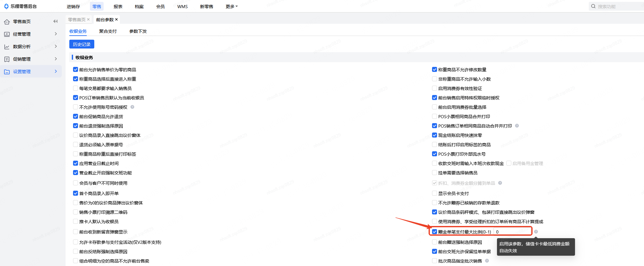644x266 pixels.
Task: Switch to the 聚合支付 tab
Action: tap(108, 31)
